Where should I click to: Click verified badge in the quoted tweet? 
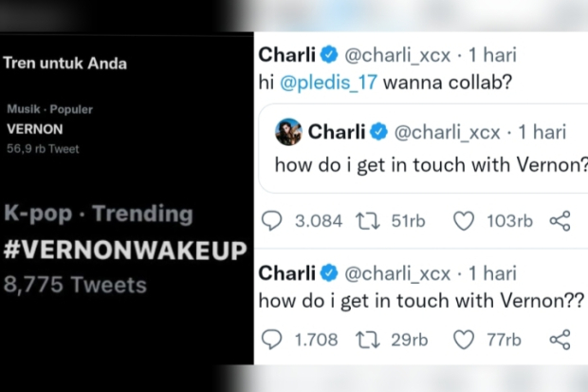(377, 131)
